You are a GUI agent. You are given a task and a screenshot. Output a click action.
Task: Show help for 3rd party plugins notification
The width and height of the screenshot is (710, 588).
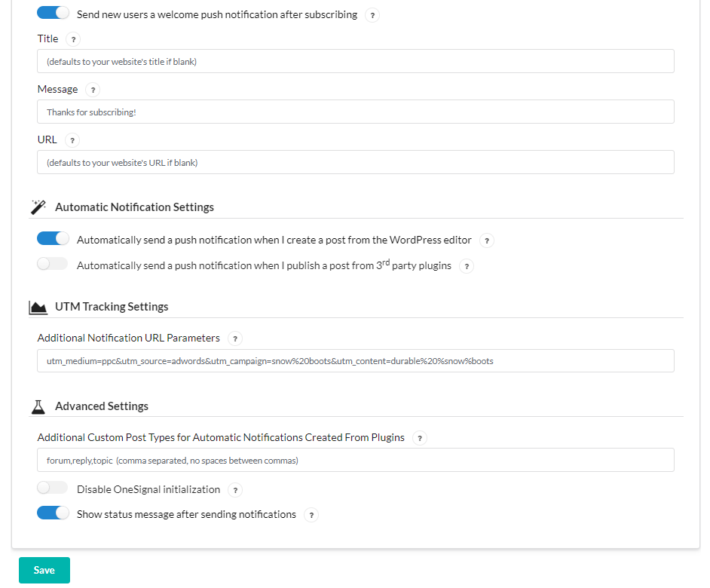coord(467,266)
